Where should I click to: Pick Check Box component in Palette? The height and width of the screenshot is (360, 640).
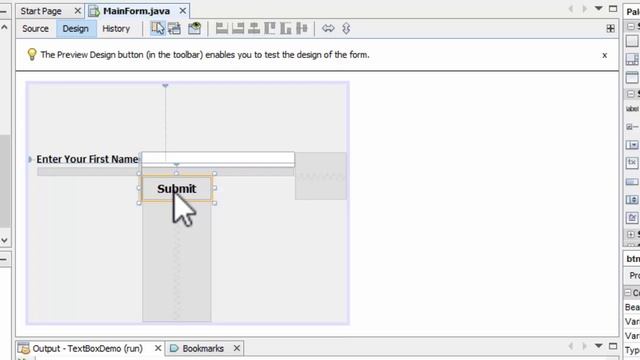click(x=632, y=127)
